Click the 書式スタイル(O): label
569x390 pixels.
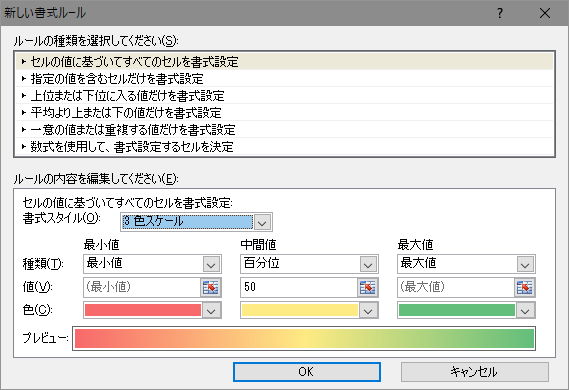click(62, 218)
